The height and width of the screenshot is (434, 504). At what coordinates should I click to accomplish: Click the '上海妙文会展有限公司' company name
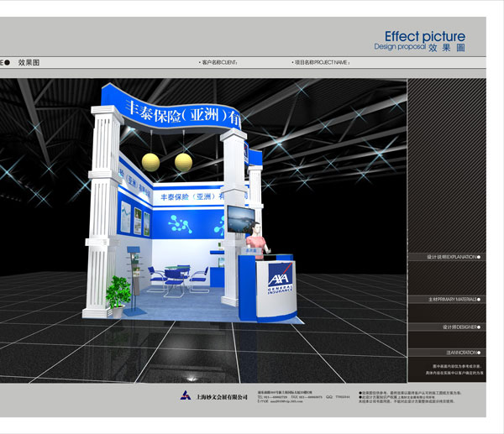click(x=222, y=397)
